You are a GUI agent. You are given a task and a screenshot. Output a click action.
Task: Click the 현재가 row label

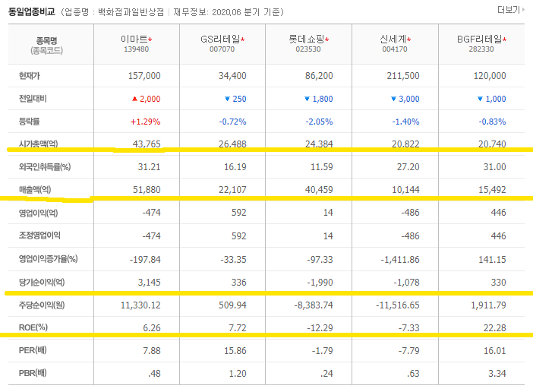30,75
